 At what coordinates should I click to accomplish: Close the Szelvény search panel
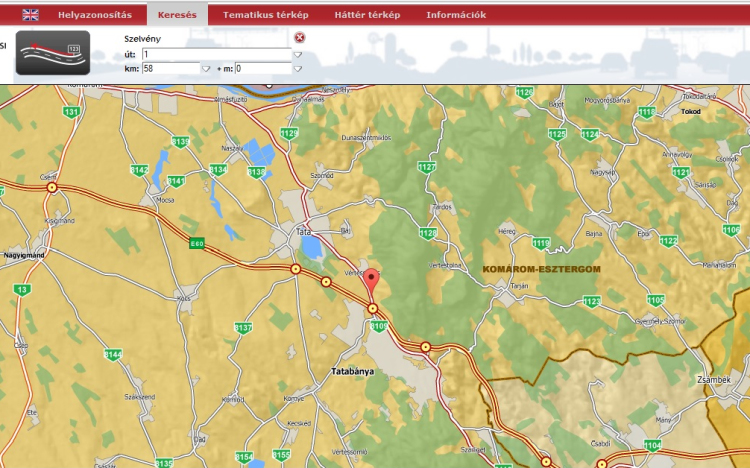click(299, 37)
